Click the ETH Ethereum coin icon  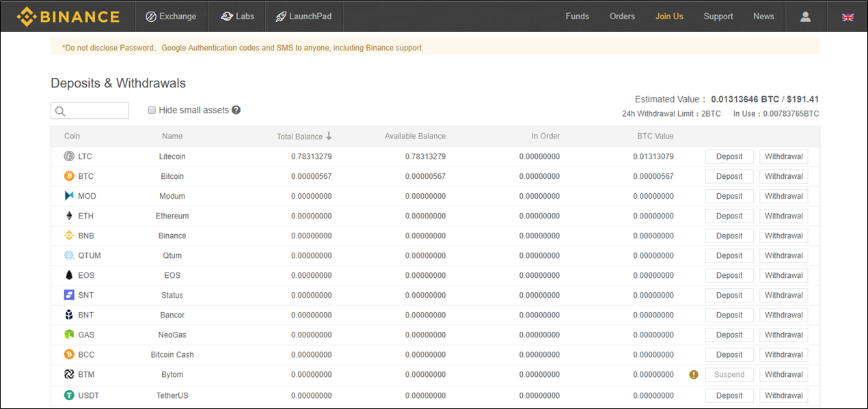tap(69, 216)
